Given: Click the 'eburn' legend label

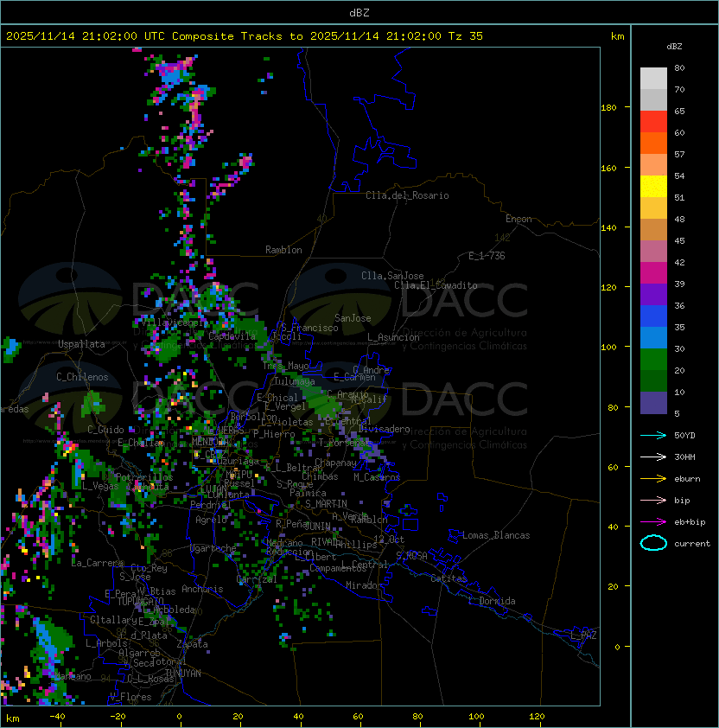Looking at the screenshot, I should [x=687, y=479].
